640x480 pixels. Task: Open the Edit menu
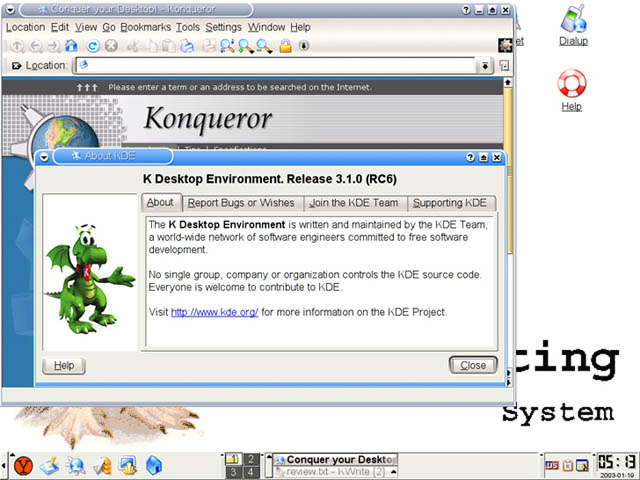(60, 27)
